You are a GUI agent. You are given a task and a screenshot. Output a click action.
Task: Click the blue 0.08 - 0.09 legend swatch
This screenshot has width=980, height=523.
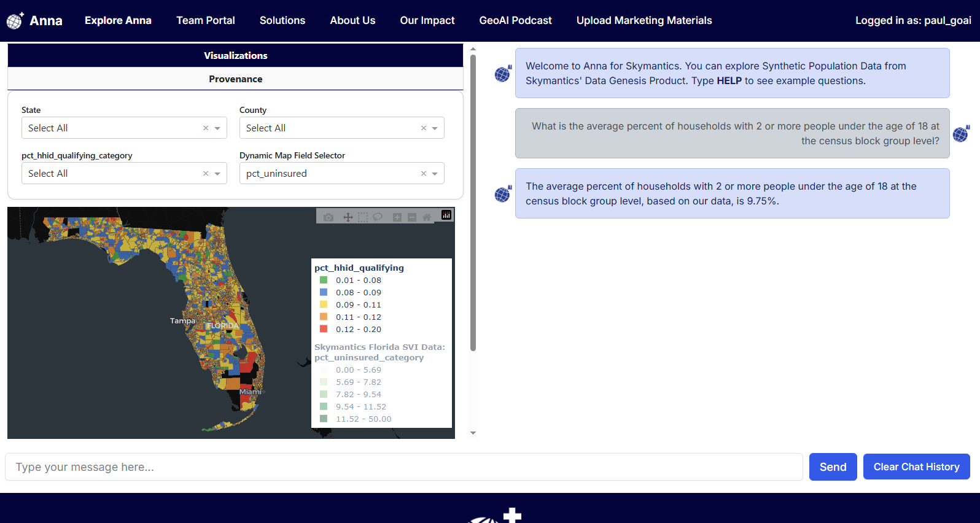tap(324, 293)
